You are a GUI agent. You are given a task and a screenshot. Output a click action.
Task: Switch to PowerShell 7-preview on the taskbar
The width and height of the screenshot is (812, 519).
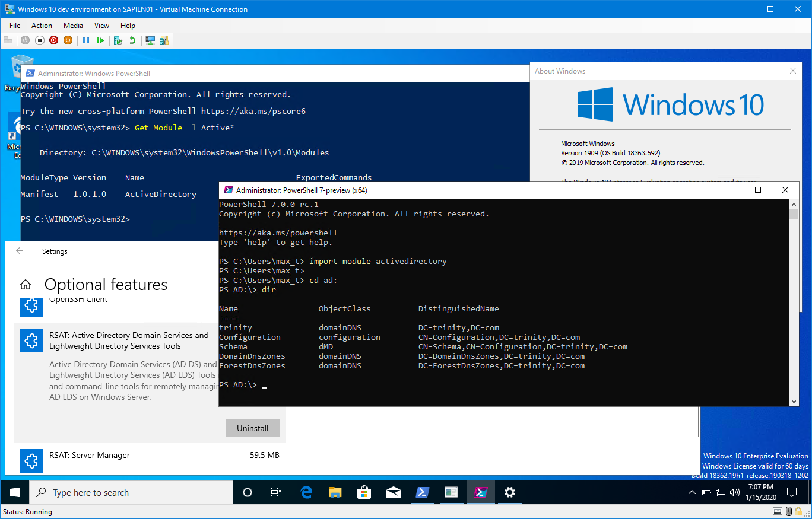pyautogui.click(x=480, y=492)
